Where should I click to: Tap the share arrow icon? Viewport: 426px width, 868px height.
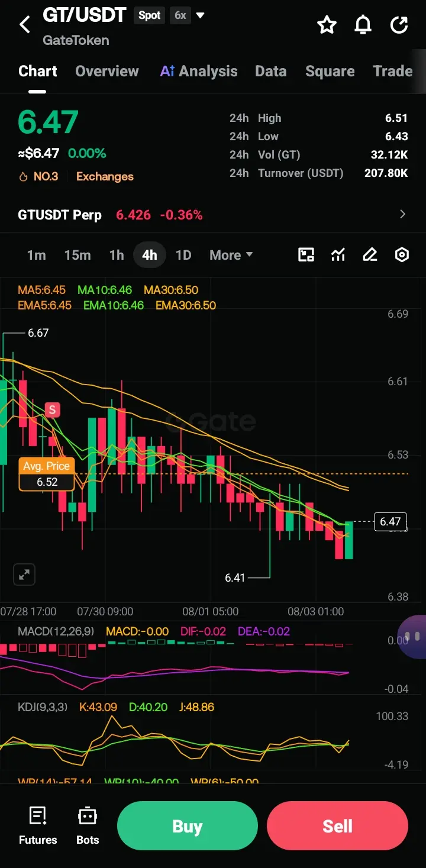click(399, 25)
